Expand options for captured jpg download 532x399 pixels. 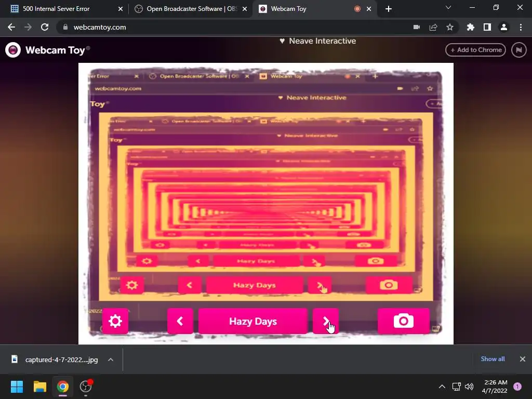click(x=111, y=360)
